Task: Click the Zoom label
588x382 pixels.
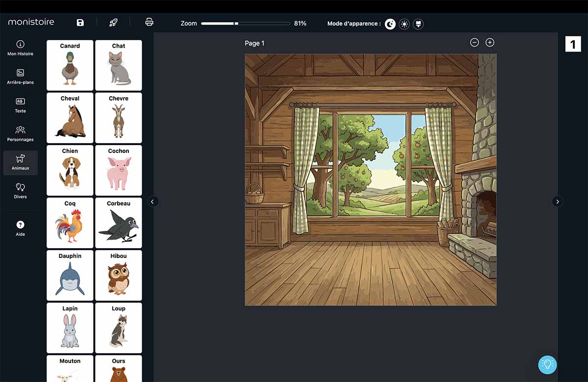Action: point(189,24)
